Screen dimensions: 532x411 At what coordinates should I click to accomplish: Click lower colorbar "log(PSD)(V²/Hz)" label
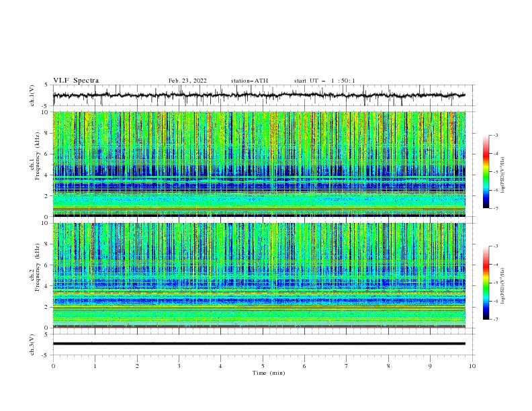(503, 286)
